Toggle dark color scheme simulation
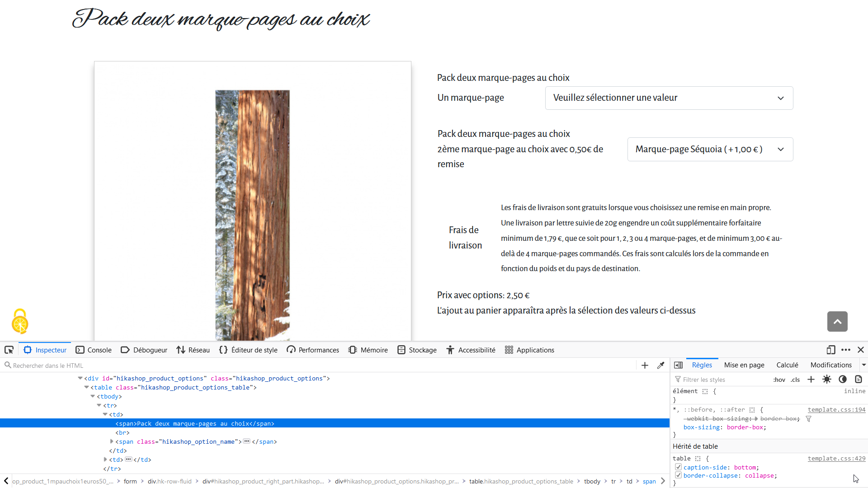The height and width of the screenshot is (488, 868). pos(843,380)
